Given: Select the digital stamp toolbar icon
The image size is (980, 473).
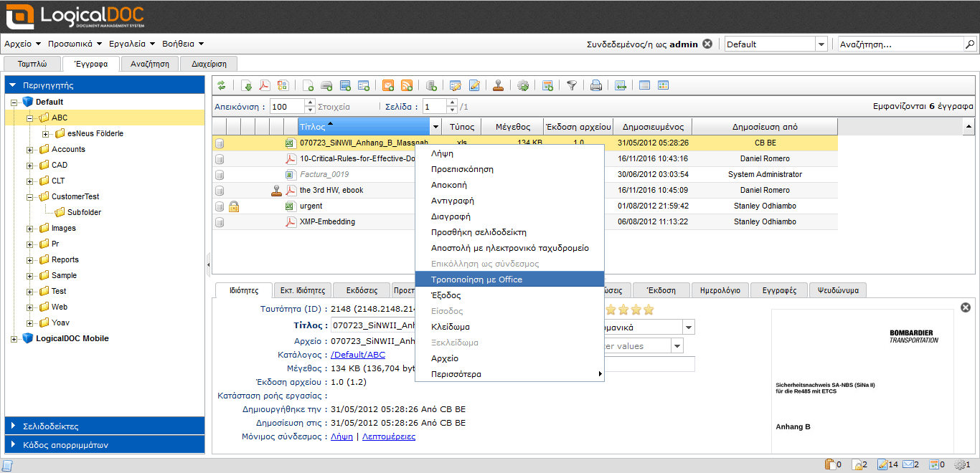Looking at the screenshot, I should 499,85.
